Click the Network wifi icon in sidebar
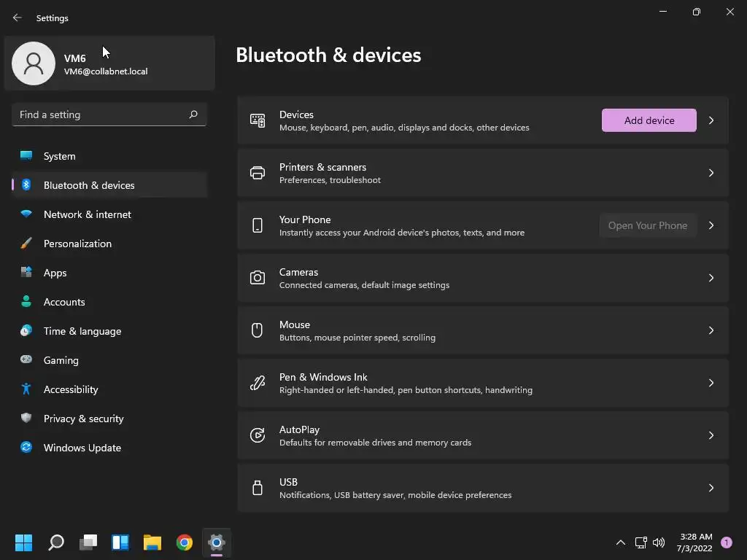747x560 pixels. (26, 214)
